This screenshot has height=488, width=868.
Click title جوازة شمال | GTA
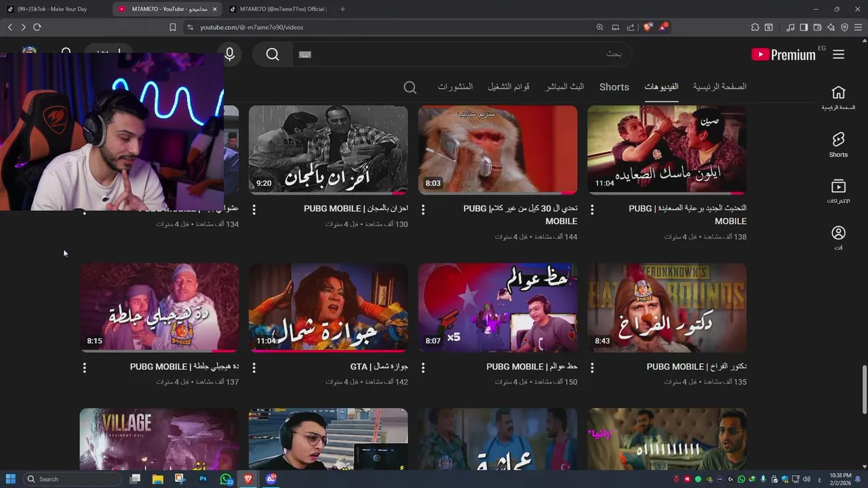[379, 367]
